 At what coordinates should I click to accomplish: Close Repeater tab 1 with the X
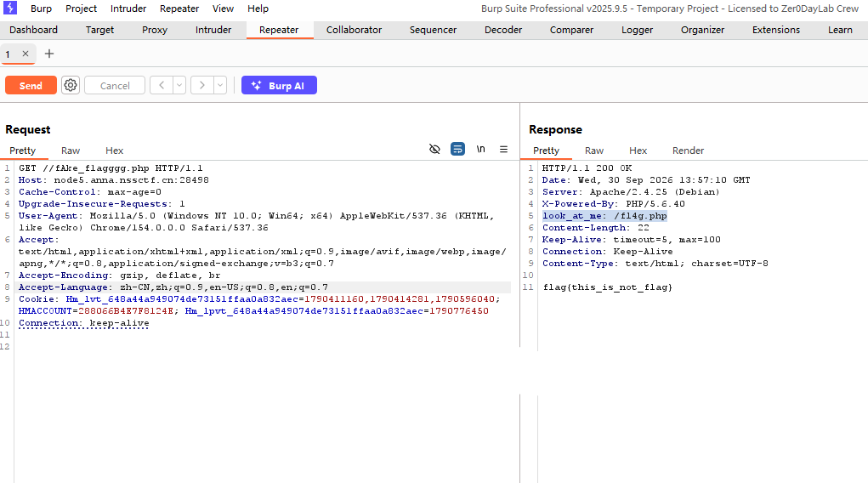tap(26, 54)
